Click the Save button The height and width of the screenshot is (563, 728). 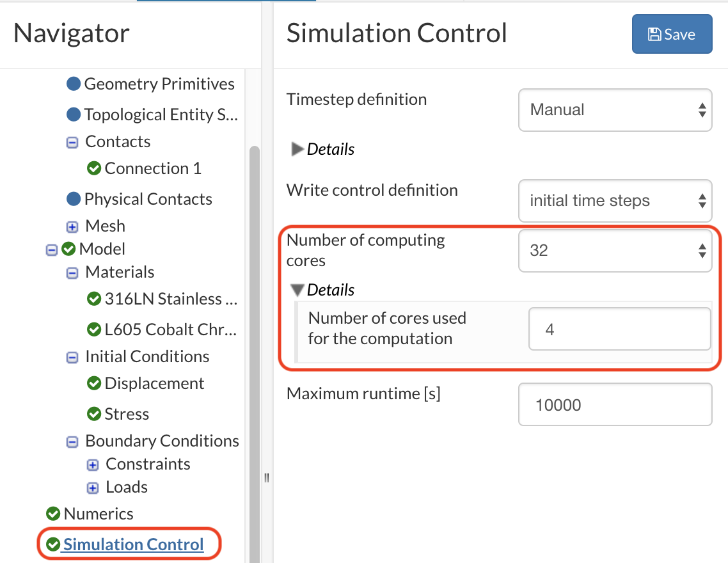tap(672, 34)
